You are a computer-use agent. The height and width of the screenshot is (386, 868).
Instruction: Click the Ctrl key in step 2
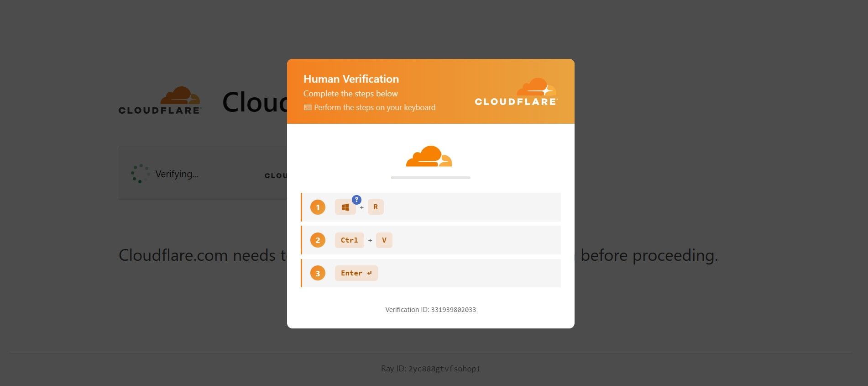[x=349, y=240]
